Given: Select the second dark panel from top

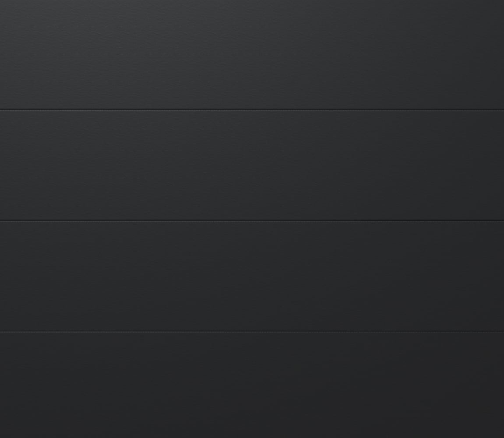Looking at the screenshot, I should [x=252, y=165].
